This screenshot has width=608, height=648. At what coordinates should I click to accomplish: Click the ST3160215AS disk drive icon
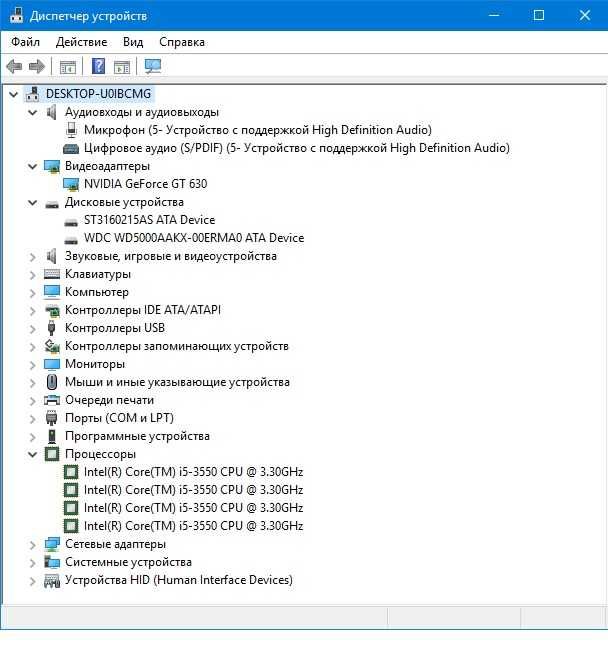click(71, 222)
